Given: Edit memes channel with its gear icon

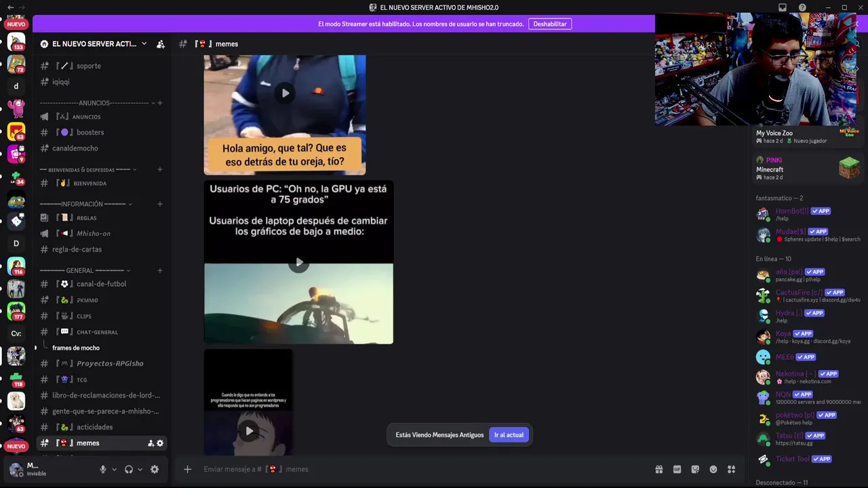Looking at the screenshot, I should pos(160,443).
